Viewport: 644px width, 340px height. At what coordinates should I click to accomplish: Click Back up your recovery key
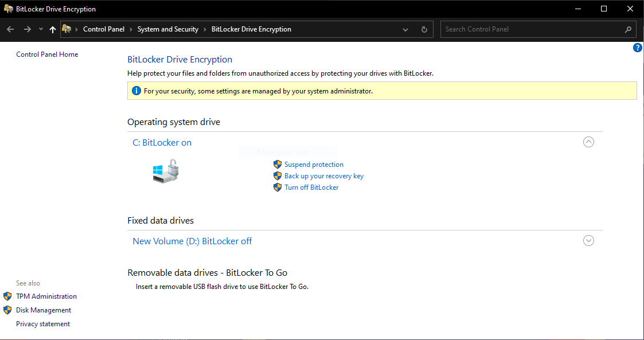tap(324, 176)
